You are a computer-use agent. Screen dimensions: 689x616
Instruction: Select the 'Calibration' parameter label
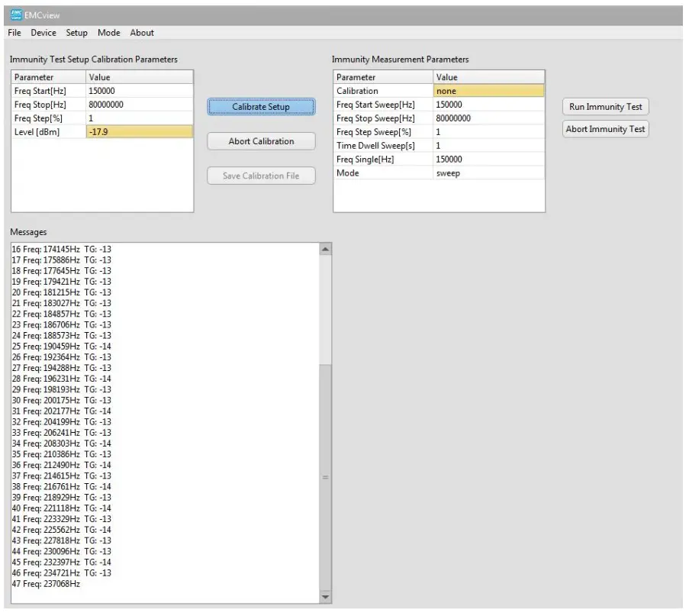click(x=357, y=91)
